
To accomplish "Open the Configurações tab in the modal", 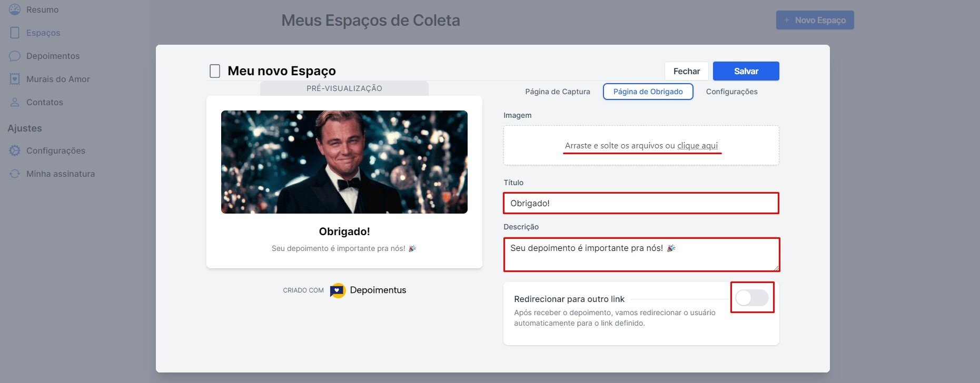I will pyautogui.click(x=731, y=92).
